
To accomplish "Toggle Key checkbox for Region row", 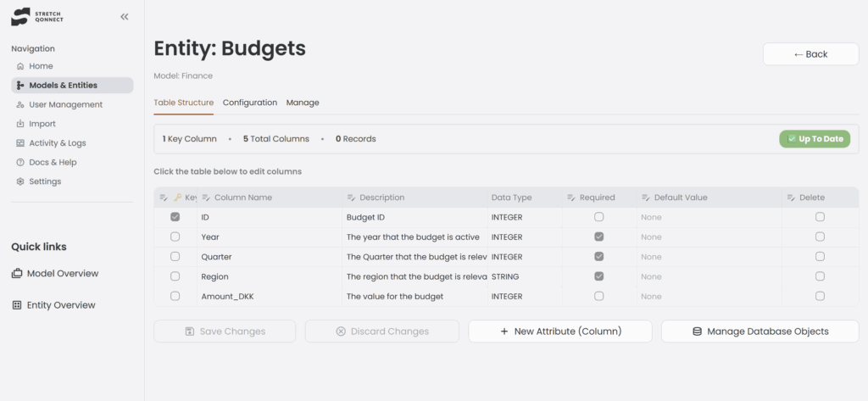I will point(175,276).
